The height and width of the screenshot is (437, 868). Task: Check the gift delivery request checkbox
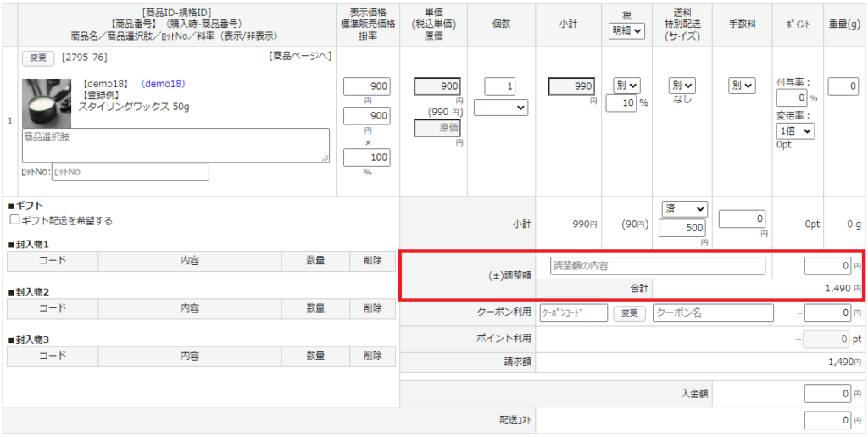(x=15, y=220)
